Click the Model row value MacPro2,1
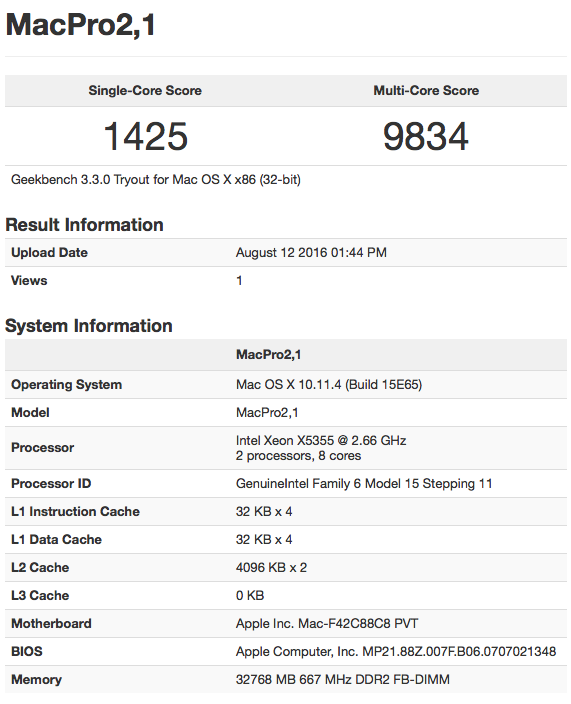The height and width of the screenshot is (704, 571). coord(267,413)
